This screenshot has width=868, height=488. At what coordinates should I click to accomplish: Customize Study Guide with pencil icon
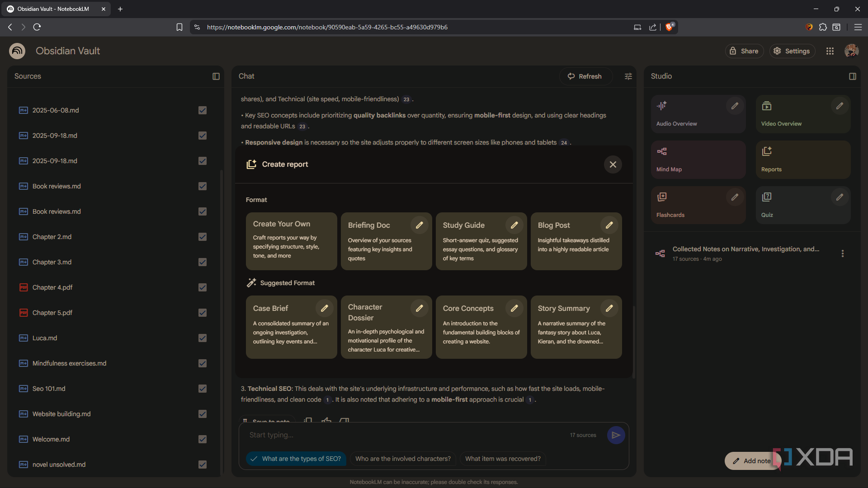[x=514, y=225]
